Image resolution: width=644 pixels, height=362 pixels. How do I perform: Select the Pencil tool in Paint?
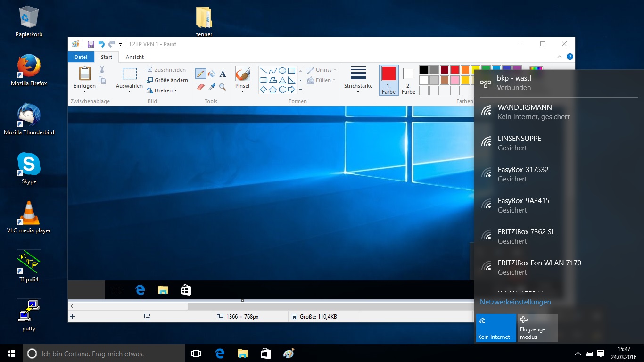200,74
